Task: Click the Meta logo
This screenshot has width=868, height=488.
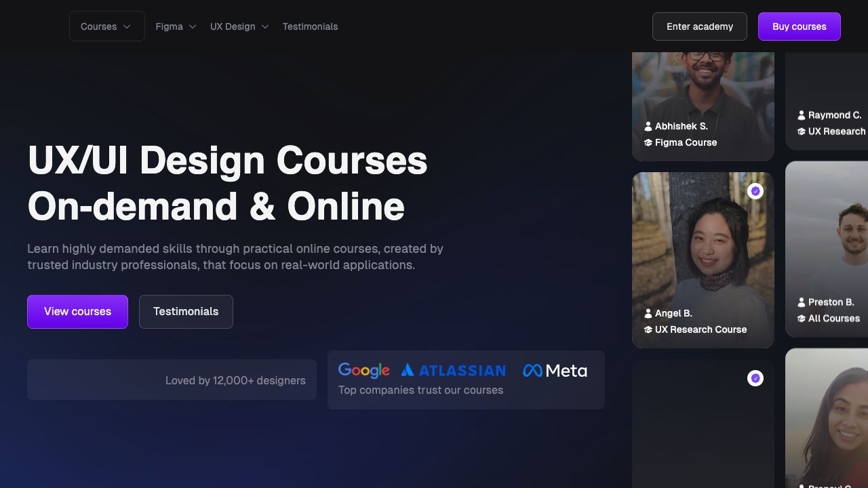Action: pos(555,370)
